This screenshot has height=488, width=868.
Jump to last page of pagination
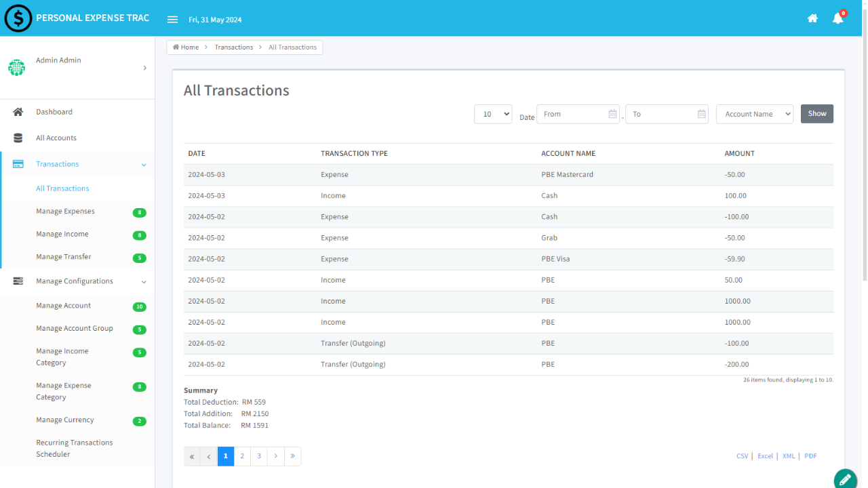pos(292,456)
